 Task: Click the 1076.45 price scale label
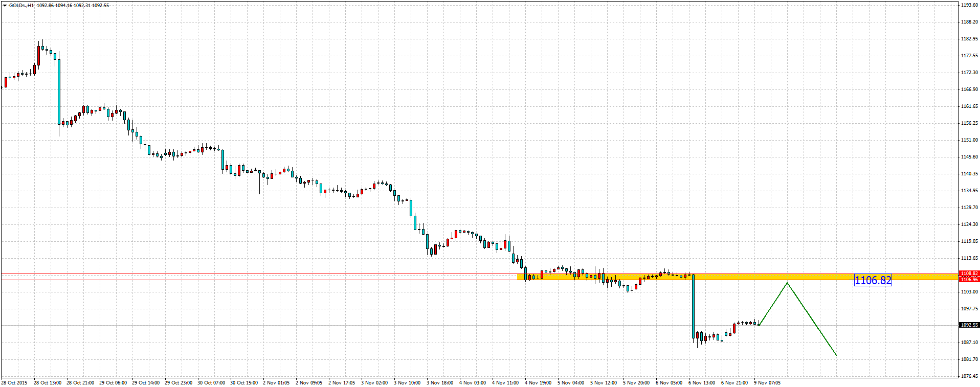[969, 376]
